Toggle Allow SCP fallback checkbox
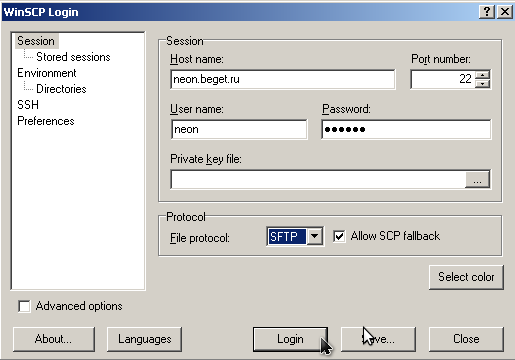The width and height of the screenshot is (515, 360). coord(339,236)
